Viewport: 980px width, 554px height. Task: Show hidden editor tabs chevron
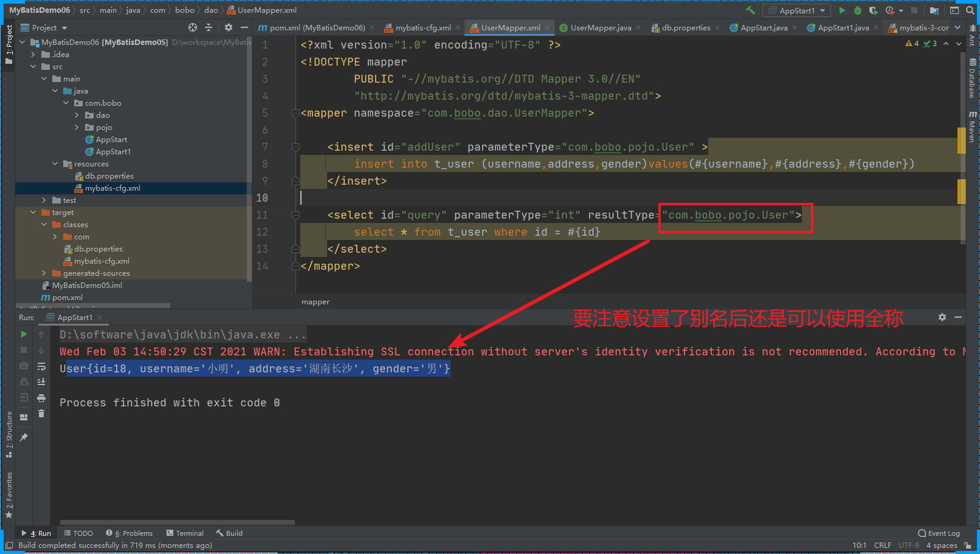[958, 27]
